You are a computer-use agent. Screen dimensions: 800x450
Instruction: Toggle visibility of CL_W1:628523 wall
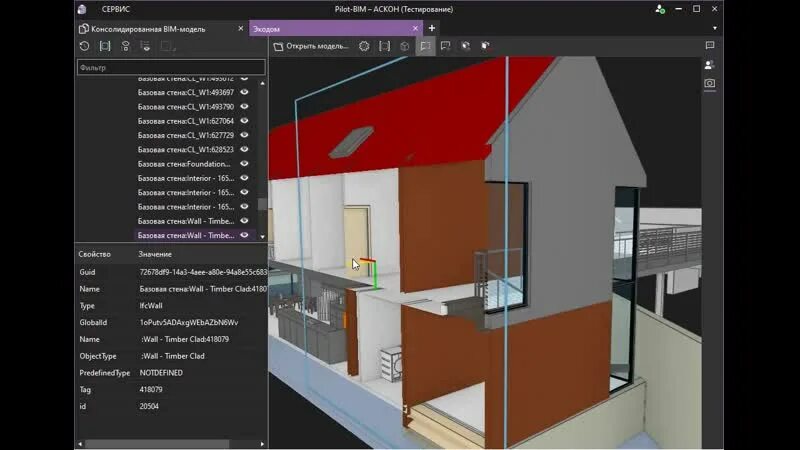244,149
